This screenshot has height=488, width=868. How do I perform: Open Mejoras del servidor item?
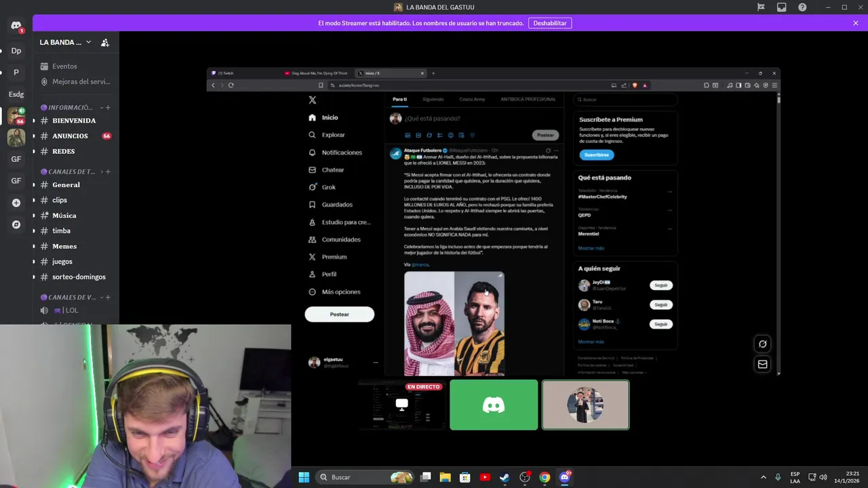pyautogui.click(x=75, y=81)
